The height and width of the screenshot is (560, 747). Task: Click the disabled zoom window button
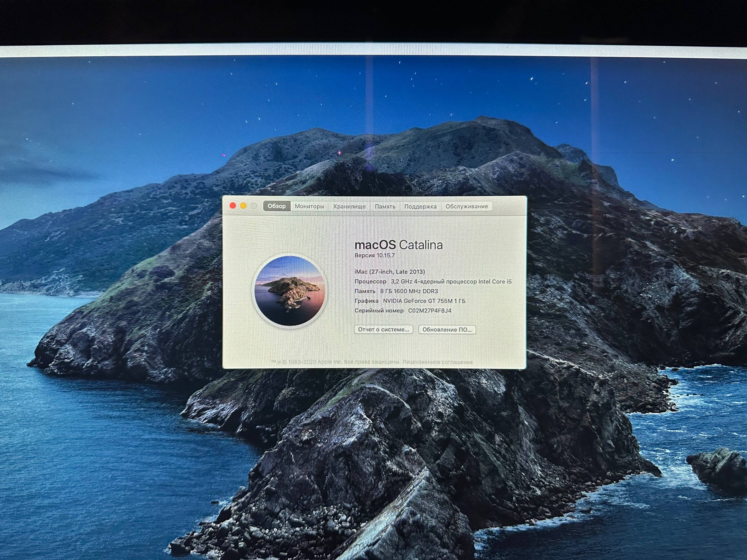coord(254,206)
